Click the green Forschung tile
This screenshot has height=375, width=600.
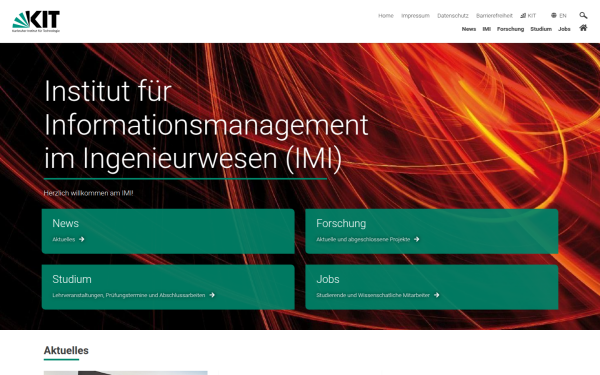(x=432, y=231)
